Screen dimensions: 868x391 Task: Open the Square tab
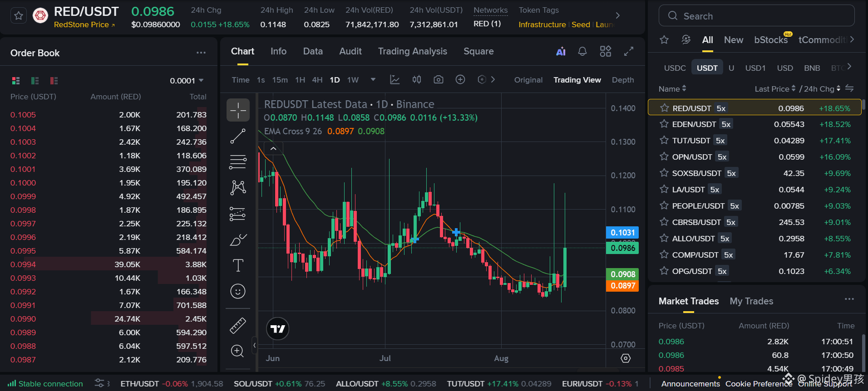click(x=478, y=51)
